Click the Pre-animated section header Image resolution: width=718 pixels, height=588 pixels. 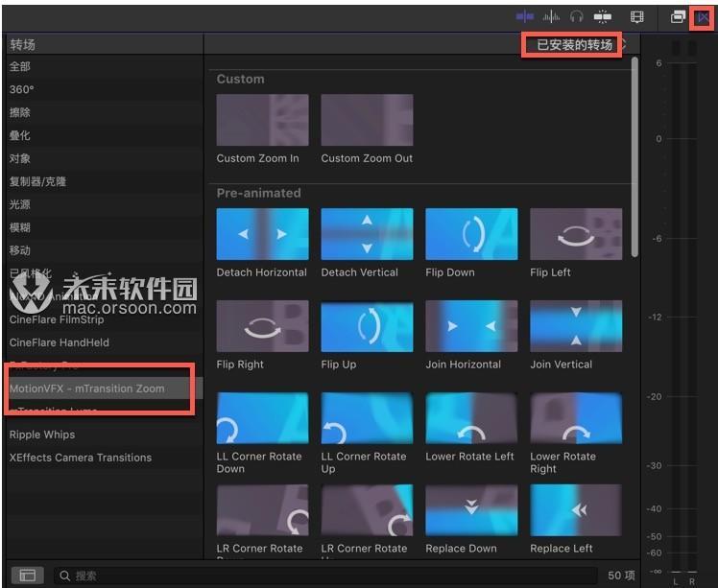[259, 193]
